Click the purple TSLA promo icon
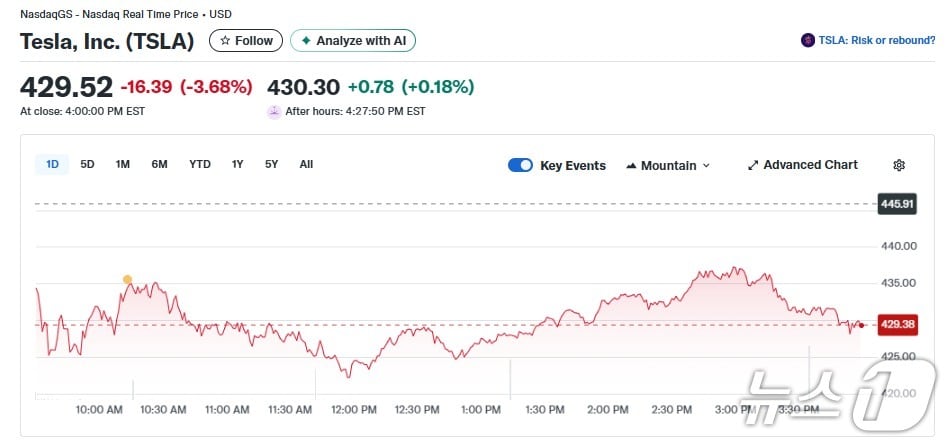Image resolution: width=951 pixels, height=446 pixels. pyautogui.click(x=807, y=41)
